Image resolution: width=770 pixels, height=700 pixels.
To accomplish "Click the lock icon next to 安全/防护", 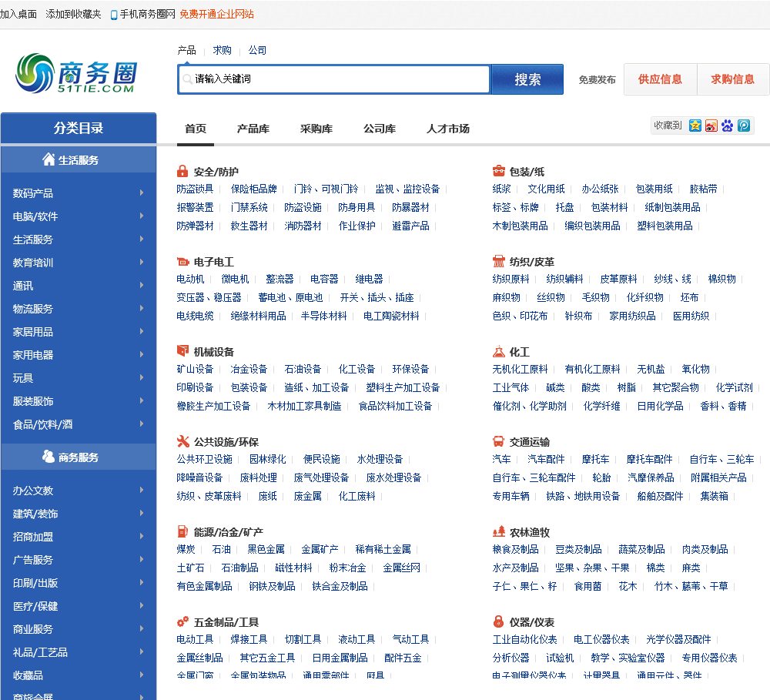I will [182, 172].
